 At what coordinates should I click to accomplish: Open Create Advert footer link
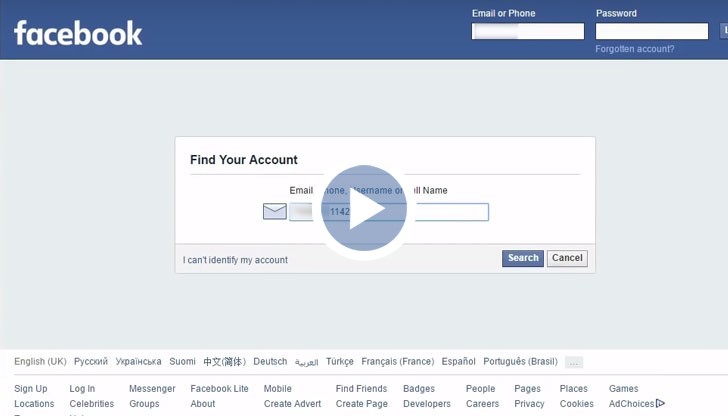click(292, 404)
